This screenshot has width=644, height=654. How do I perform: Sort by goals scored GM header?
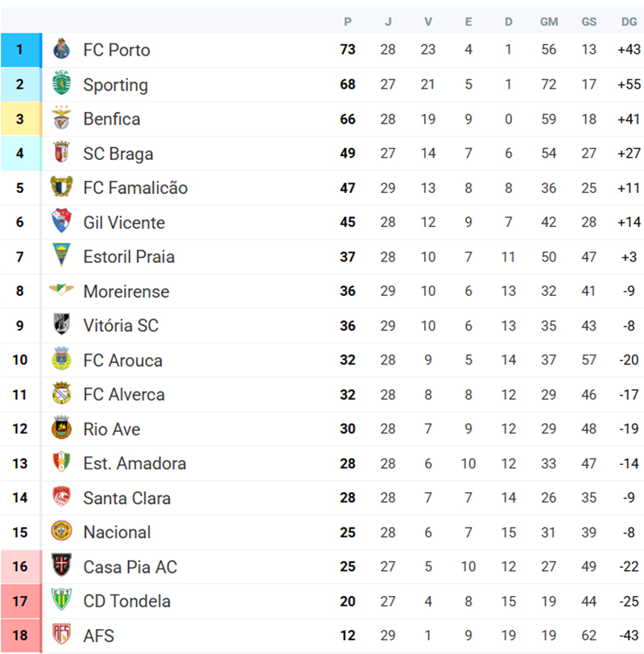coord(549,22)
